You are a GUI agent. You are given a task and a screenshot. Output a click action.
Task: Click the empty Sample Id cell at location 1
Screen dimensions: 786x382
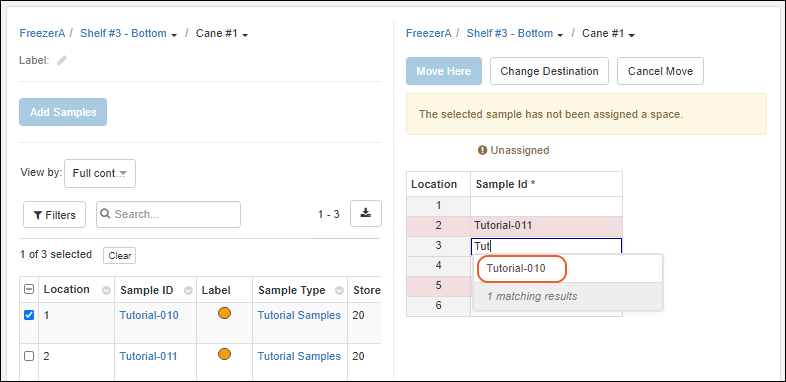546,206
